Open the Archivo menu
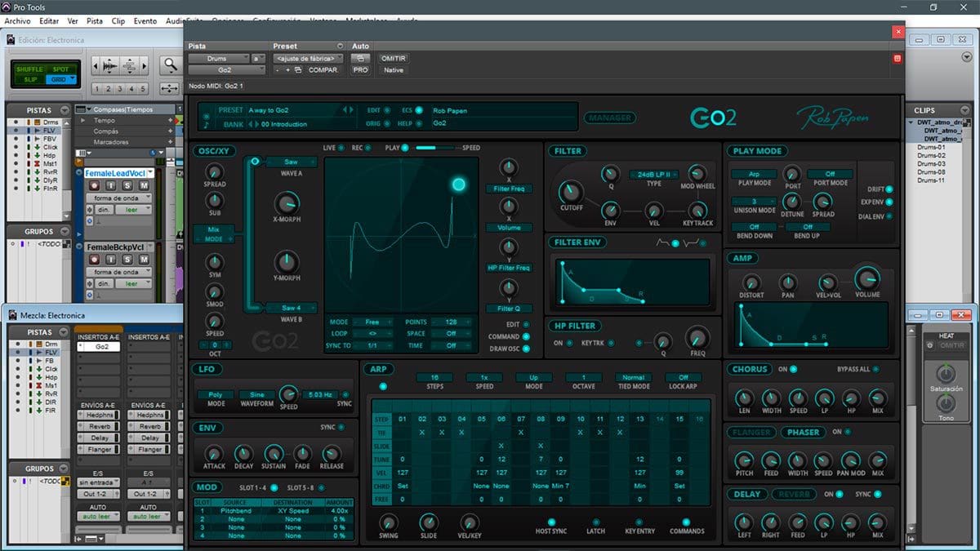Viewport: 980px width, 551px height. [17, 20]
